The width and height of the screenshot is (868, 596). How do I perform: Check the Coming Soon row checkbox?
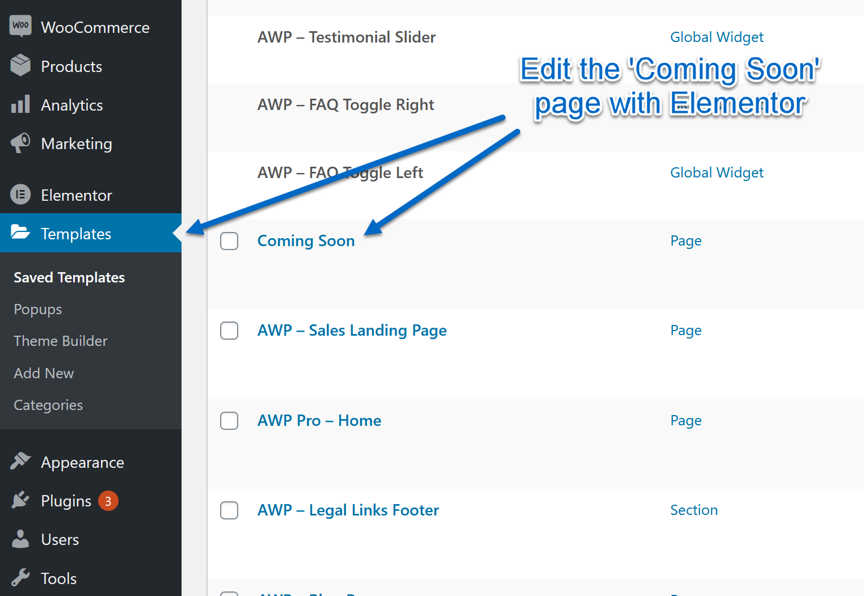(x=229, y=241)
